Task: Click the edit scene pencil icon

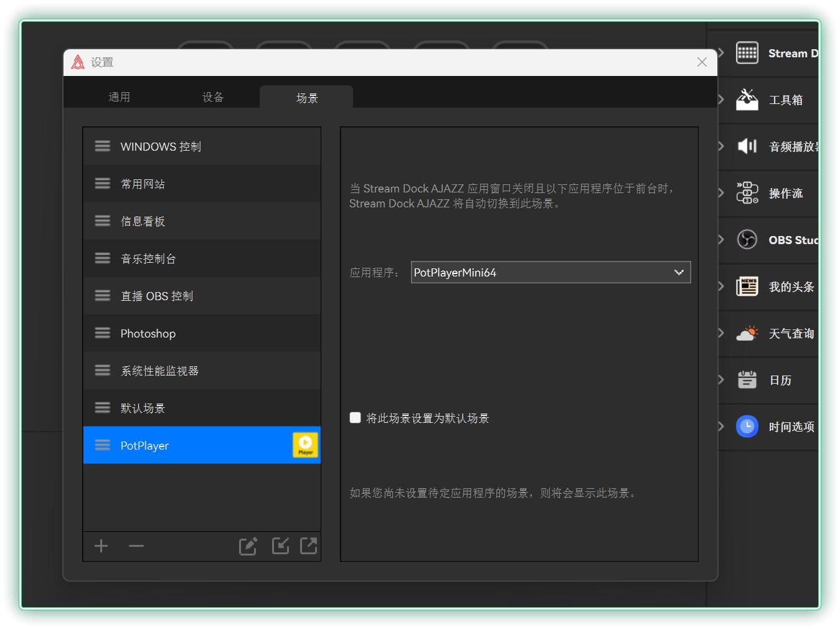Action: (x=248, y=546)
